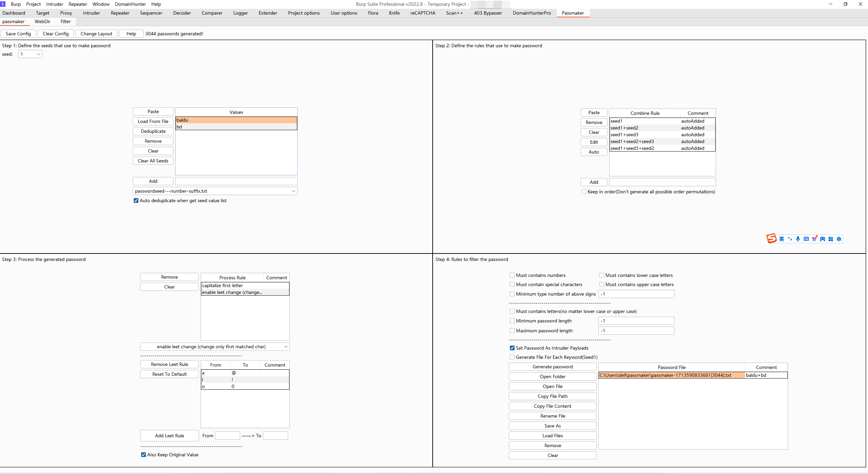Click the 英 language mode indicator
This screenshot has height=474, width=868.
782,239
